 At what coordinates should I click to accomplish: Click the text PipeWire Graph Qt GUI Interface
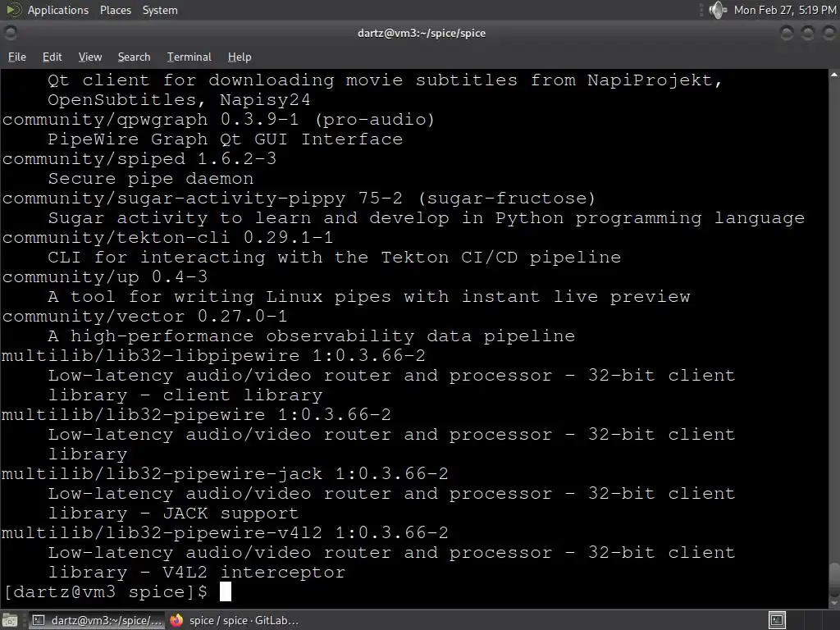[x=225, y=139]
